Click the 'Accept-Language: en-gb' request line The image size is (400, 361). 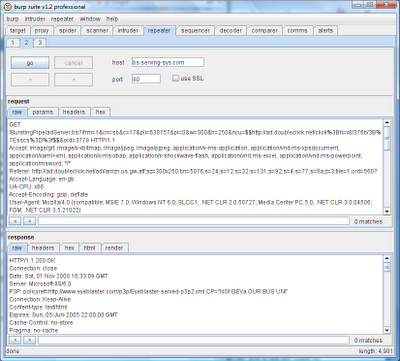pyautogui.click(x=41, y=179)
